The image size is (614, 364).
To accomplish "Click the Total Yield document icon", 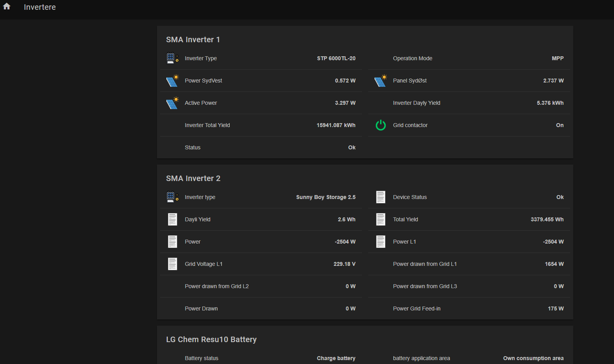I will [380, 219].
